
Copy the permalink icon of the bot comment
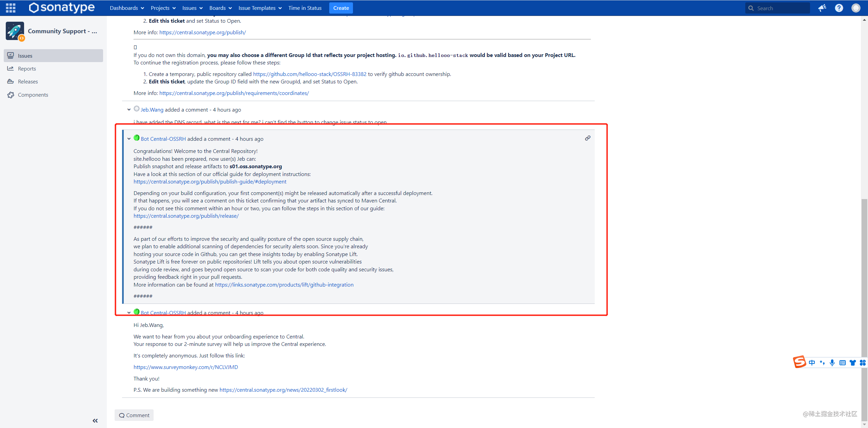coord(588,138)
